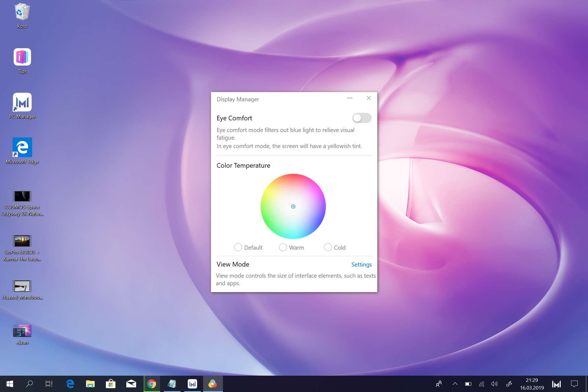Click the View Mode heading text

pyautogui.click(x=233, y=264)
